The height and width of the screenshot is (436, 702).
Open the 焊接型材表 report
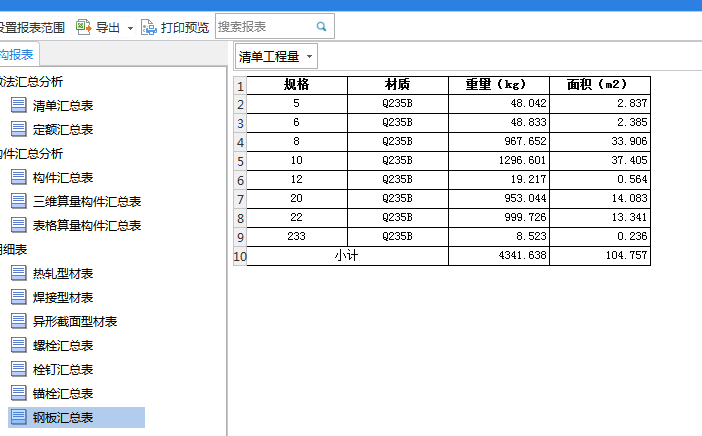point(62,297)
